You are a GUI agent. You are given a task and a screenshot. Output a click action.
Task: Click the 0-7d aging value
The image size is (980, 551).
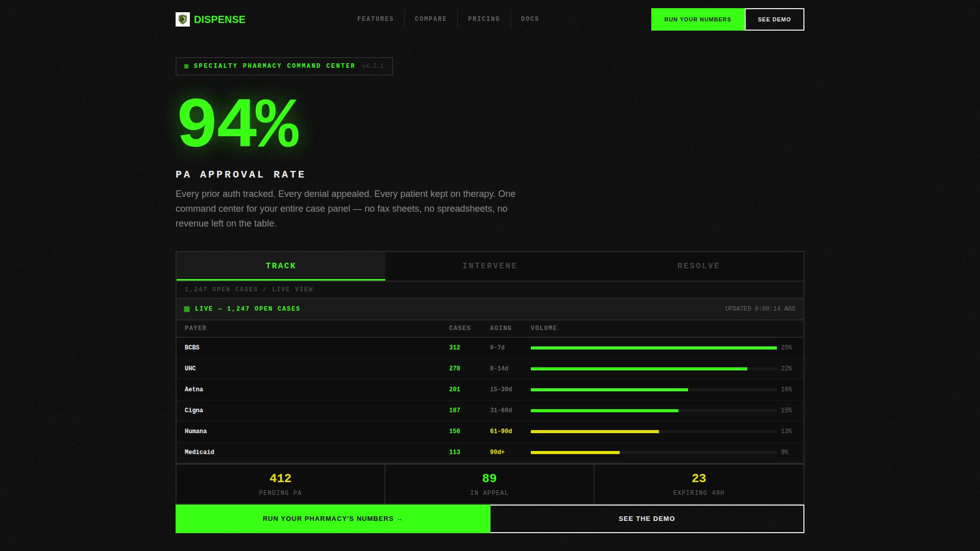497,347
